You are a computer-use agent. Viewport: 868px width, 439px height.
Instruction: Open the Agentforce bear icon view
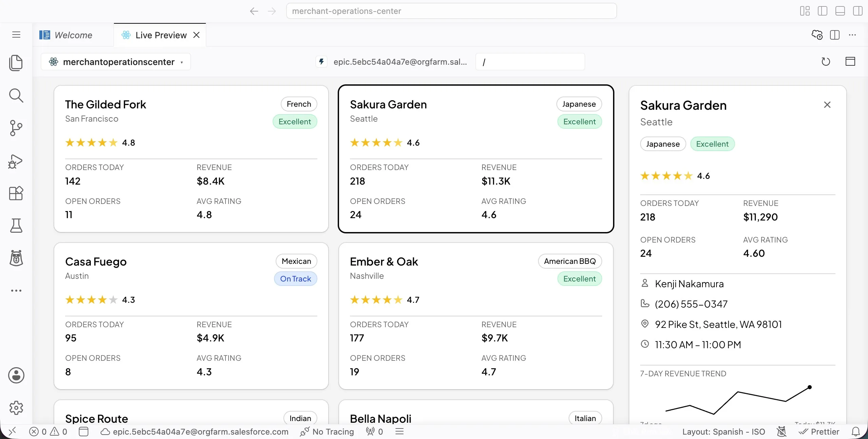(16, 258)
